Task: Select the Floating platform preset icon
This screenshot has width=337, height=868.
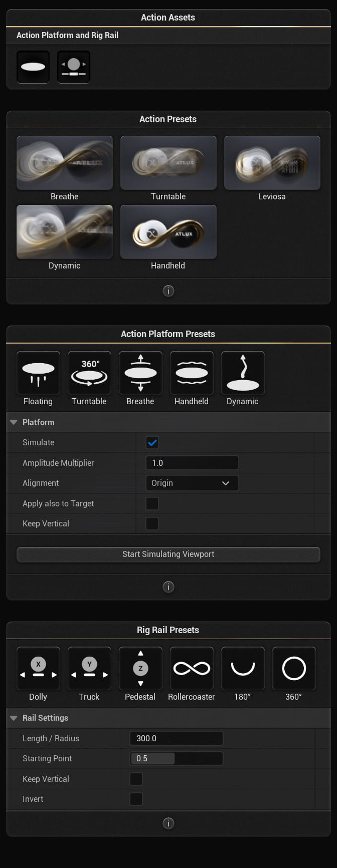Action: pyautogui.click(x=38, y=373)
